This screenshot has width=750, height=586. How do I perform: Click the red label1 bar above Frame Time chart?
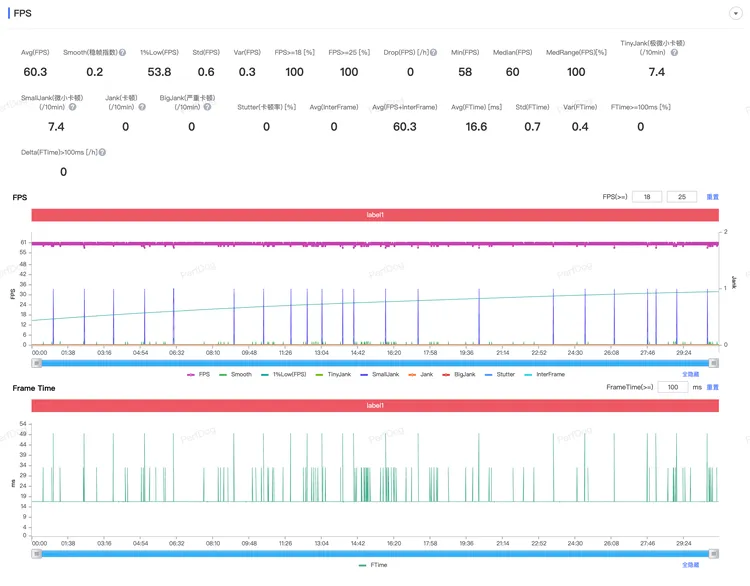374,405
